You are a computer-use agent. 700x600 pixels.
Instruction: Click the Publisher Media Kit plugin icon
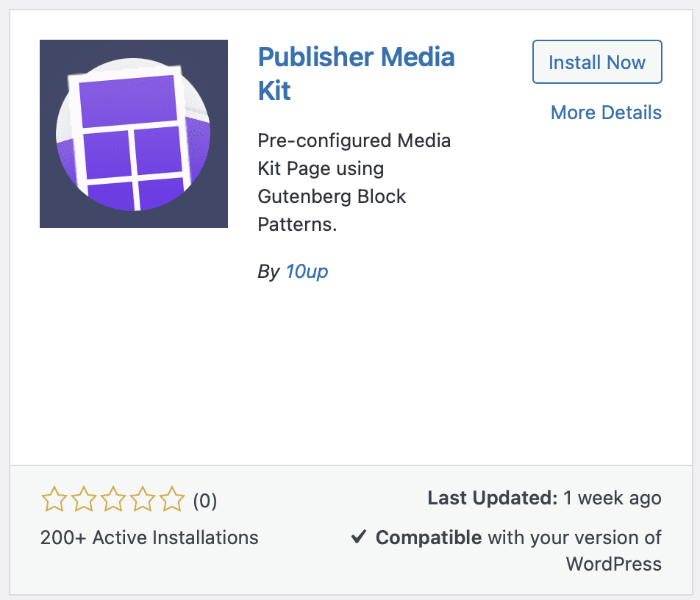point(134,134)
